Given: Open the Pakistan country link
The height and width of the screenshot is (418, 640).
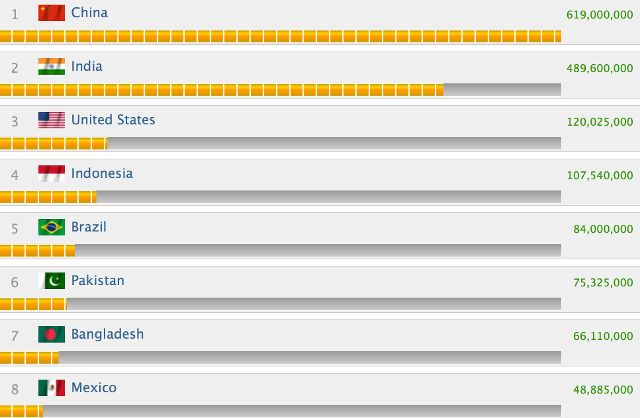Looking at the screenshot, I should tap(98, 280).
